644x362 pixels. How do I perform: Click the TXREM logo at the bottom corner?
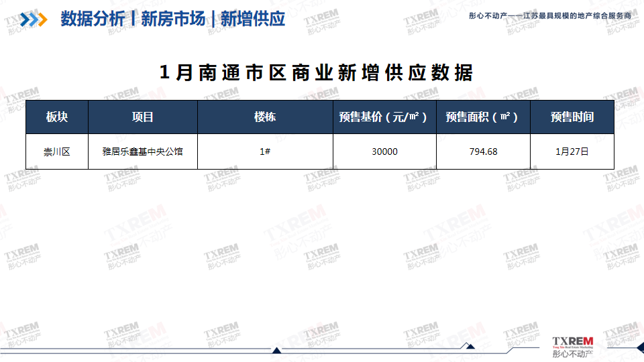click(x=572, y=347)
